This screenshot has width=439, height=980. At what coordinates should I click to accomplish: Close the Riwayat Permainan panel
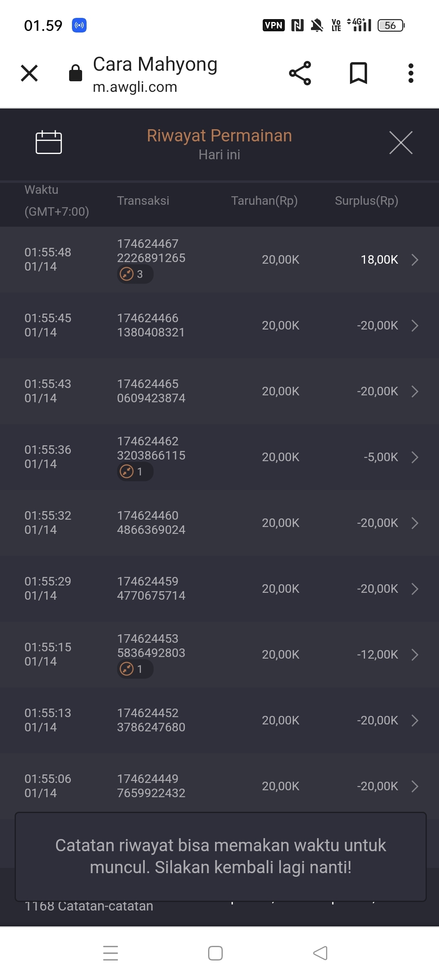click(401, 143)
